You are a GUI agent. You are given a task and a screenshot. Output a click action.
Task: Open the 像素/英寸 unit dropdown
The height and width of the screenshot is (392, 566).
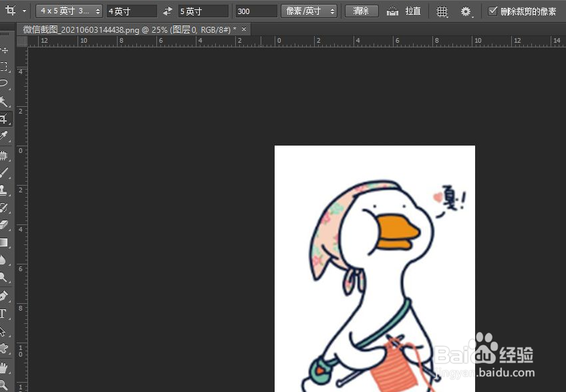click(x=309, y=11)
